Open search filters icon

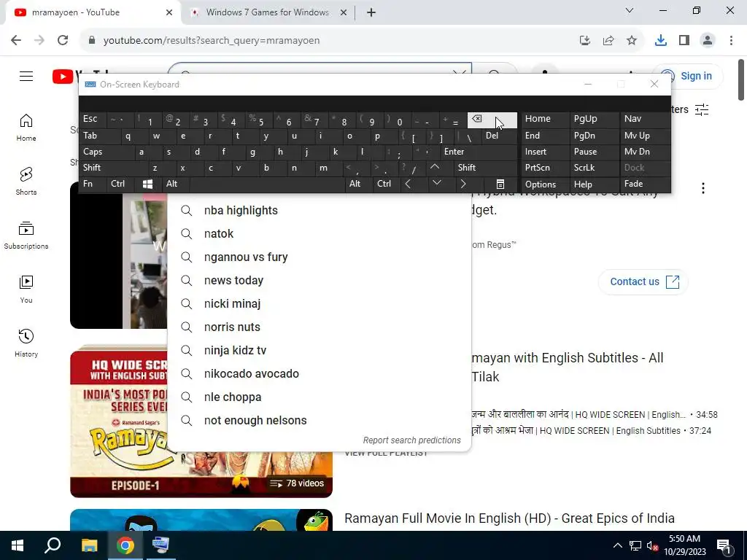(702, 110)
